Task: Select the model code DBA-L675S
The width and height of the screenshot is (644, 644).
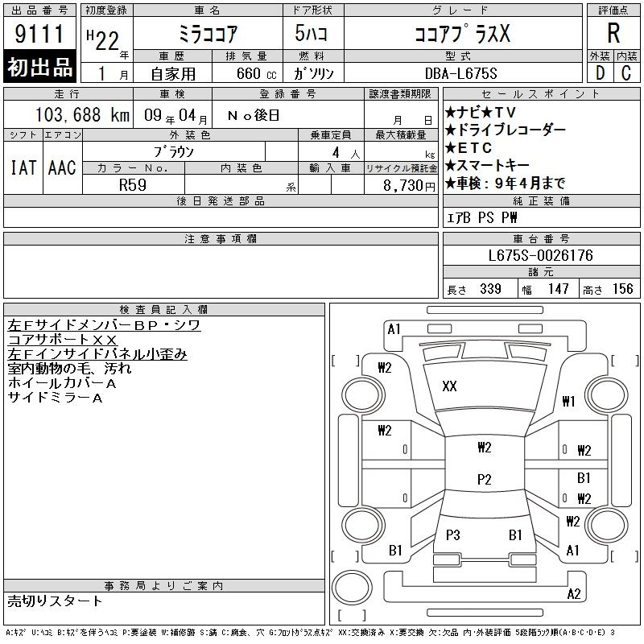Action: pos(460,74)
